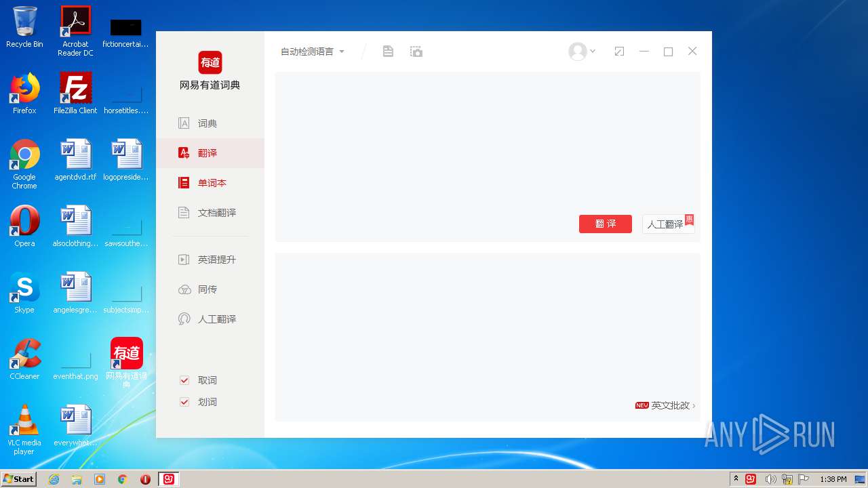868x488 pixels.
Task: Open 人工翻译 in the sidebar
Action: click(210, 319)
